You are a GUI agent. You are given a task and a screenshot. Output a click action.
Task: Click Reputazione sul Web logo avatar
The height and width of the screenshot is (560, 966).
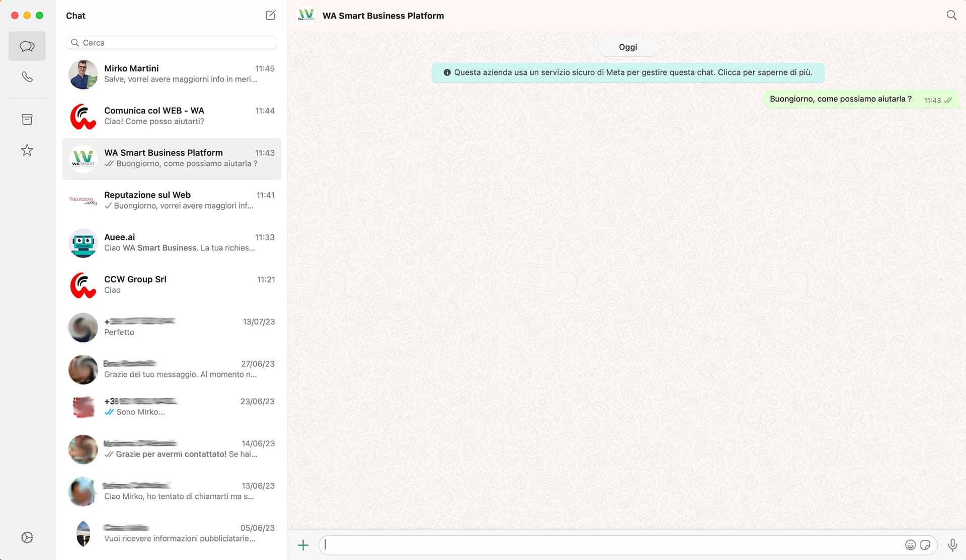[83, 201]
